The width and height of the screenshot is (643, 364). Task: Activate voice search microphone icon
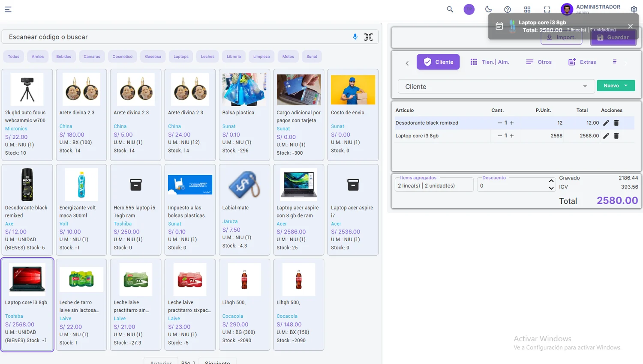[x=355, y=37]
